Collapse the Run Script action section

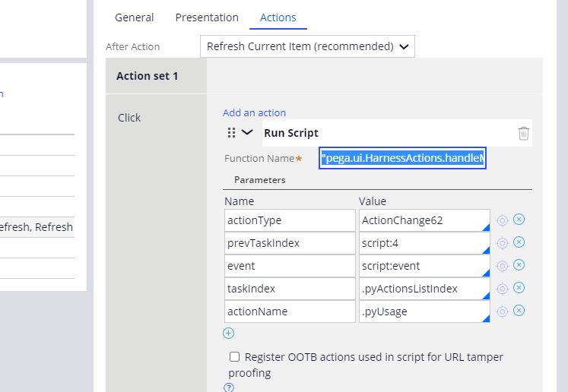click(247, 133)
